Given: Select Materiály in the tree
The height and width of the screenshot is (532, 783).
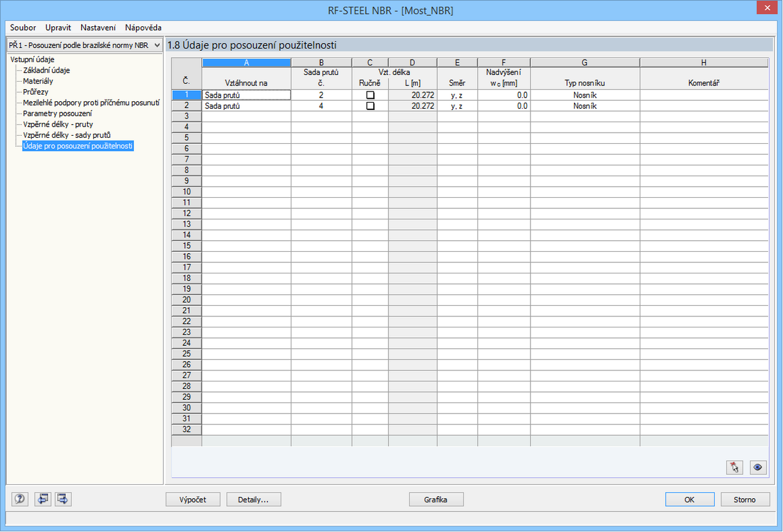Looking at the screenshot, I should (x=38, y=81).
